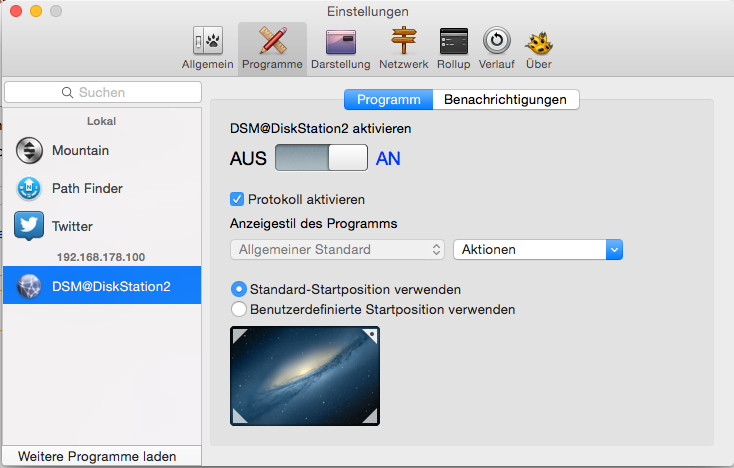Select the Darstellung toolbar icon
The width and height of the screenshot is (734, 468).
[x=341, y=48]
